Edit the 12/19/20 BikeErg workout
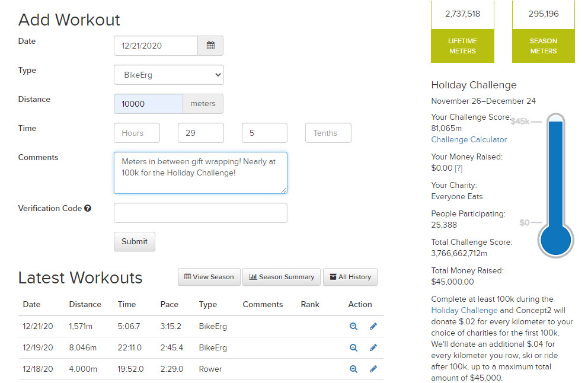588x383 pixels. coord(373,347)
